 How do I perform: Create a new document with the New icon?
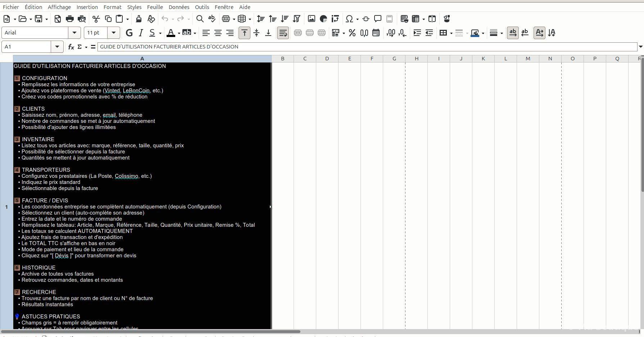coord(6,19)
